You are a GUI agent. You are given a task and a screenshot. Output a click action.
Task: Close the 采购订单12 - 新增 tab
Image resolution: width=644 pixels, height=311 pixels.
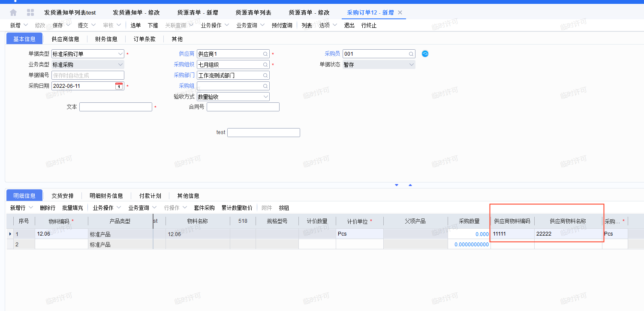400,12
